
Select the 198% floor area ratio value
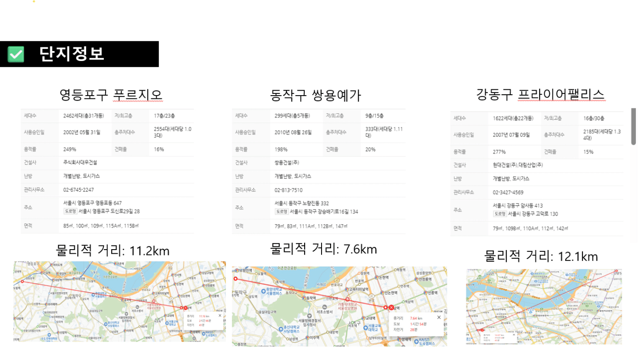point(281,149)
